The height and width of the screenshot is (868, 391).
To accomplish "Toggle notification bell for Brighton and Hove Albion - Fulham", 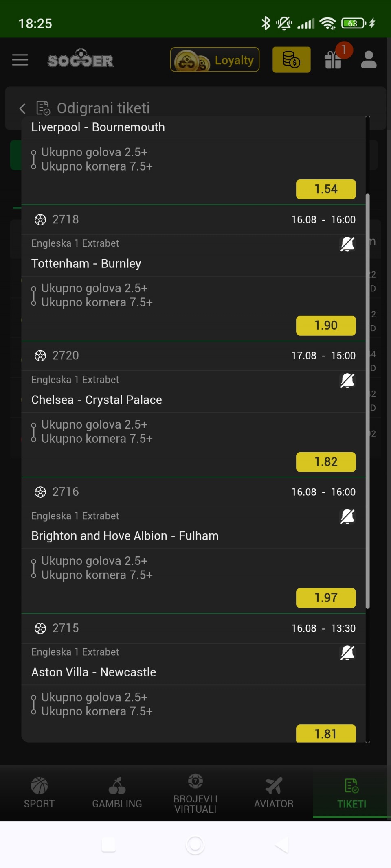I will 347,516.
